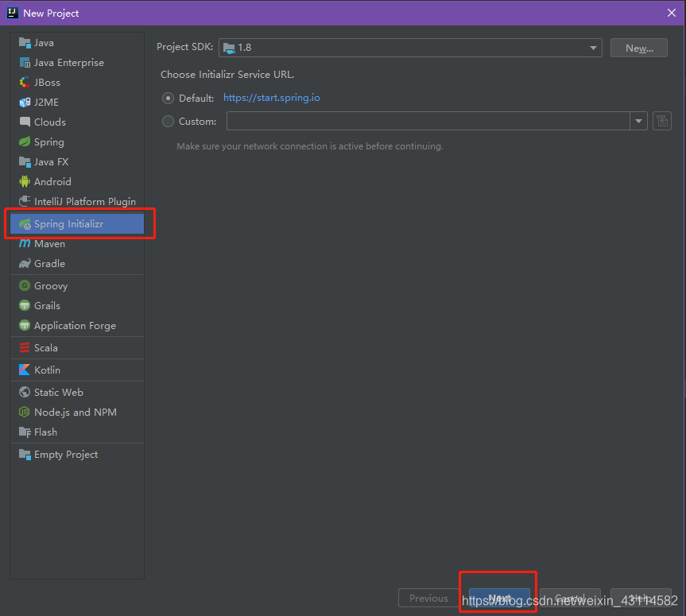Select the Custom service URL radio button
Viewport: 686px width, 616px height.
coord(168,121)
